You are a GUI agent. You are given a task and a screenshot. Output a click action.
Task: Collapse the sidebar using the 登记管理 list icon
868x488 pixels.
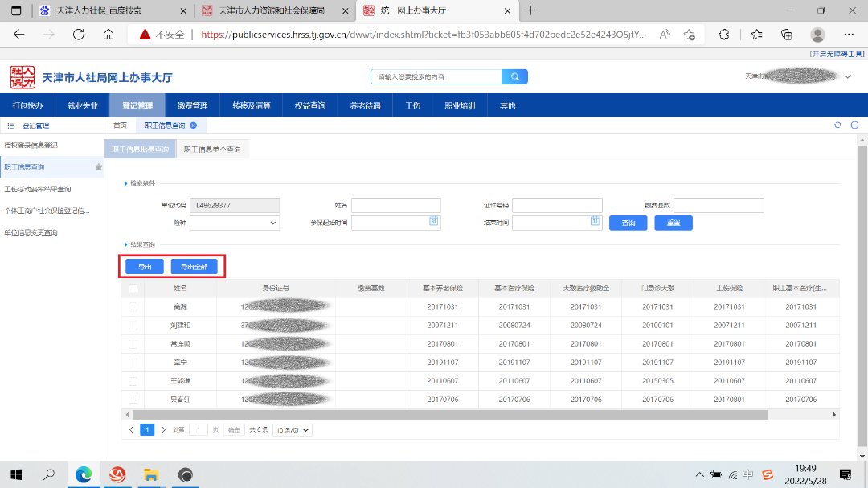coord(10,126)
